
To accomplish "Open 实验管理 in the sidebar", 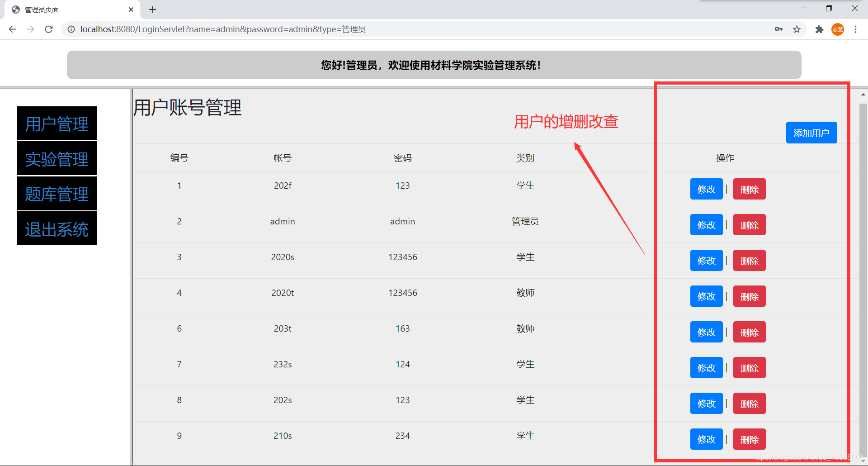I will pyautogui.click(x=57, y=159).
